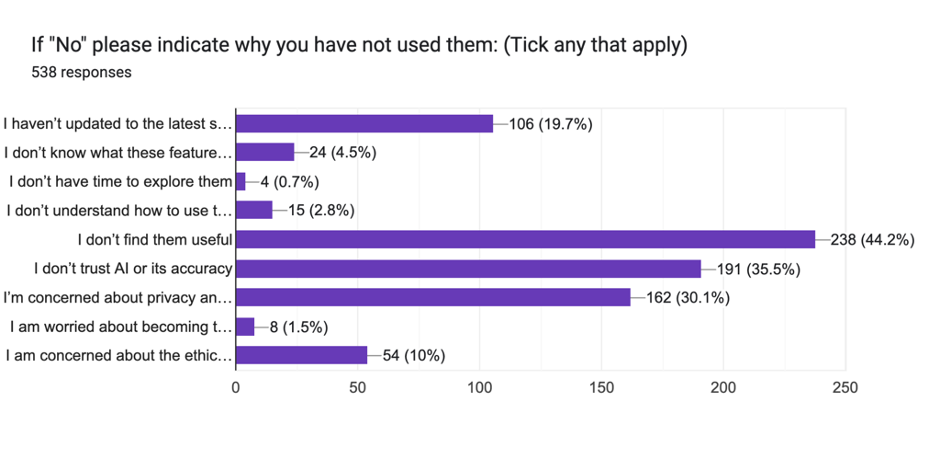The height and width of the screenshot is (449, 941).
Task: Click the bar labeled 24 (4.5%)
Action: (265, 152)
